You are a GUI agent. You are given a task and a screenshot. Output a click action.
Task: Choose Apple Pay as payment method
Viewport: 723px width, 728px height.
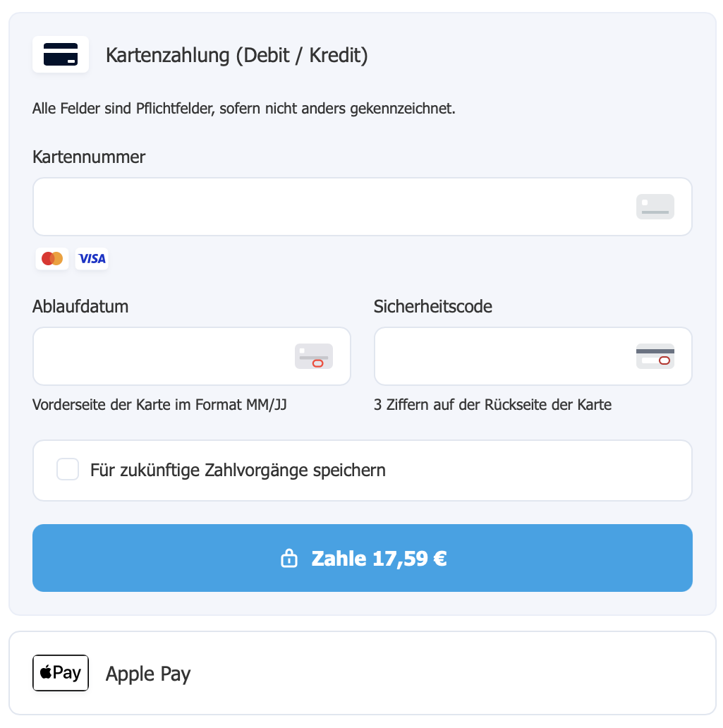[148, 673]
